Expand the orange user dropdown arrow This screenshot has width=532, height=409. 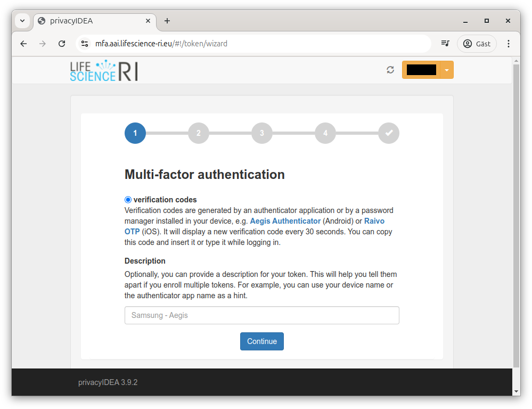click(x=446, y=70)
